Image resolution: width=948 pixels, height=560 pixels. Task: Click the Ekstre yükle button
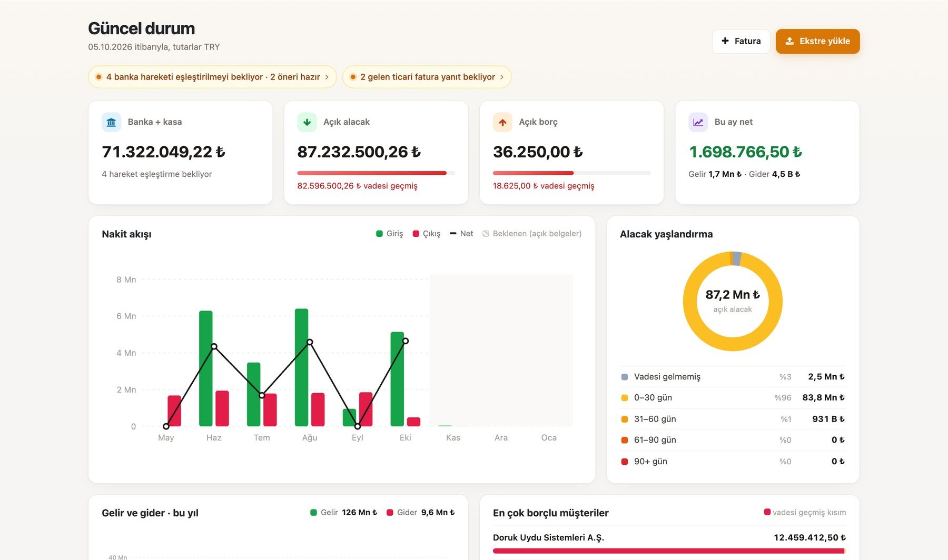tap(817, 41)
